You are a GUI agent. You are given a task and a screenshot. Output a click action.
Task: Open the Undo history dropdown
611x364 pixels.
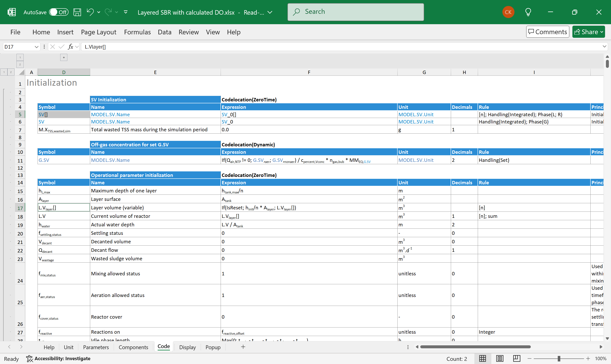click(99, 12)
